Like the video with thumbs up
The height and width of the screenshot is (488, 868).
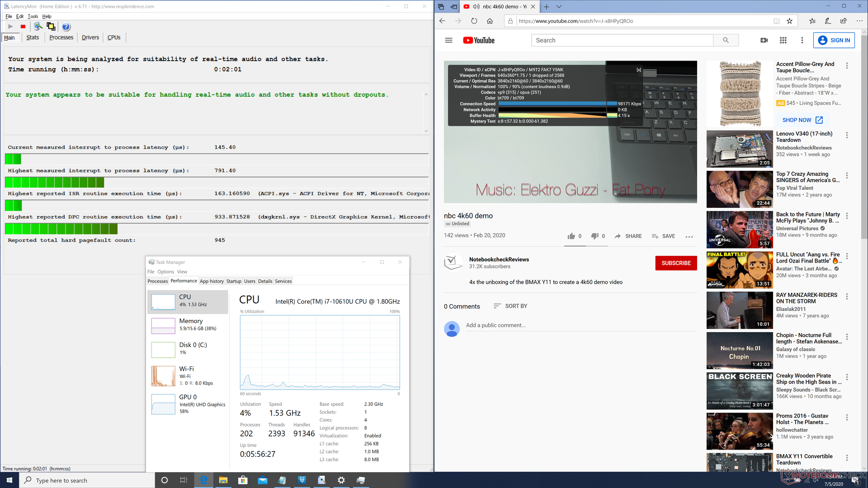(x=571, y=236)
